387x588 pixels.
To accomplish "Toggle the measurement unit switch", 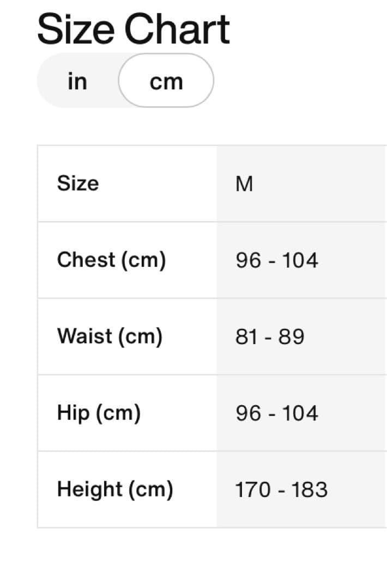I will point(124,81).
